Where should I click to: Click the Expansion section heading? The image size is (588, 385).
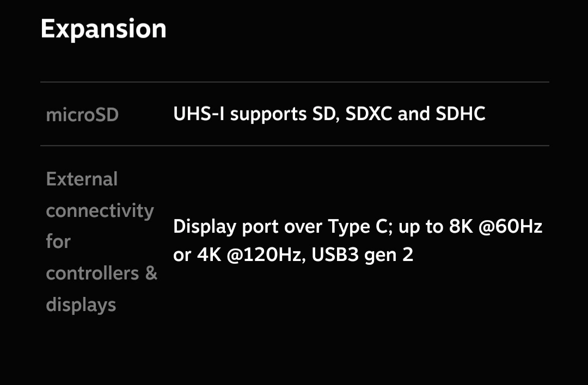[103, 29]
